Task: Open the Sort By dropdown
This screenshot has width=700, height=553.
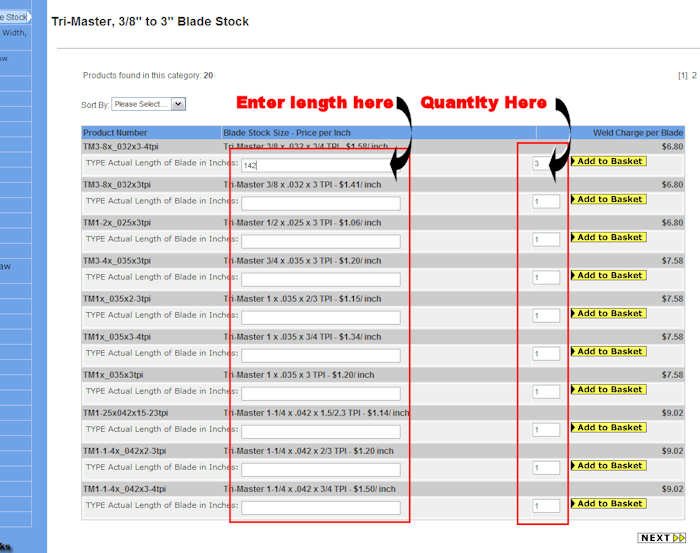Action: [x=148, y=104]
